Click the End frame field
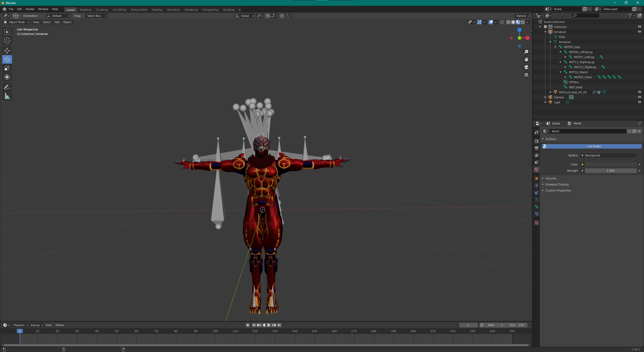Viewport: 644px width, 352px height. pos(517,325)
